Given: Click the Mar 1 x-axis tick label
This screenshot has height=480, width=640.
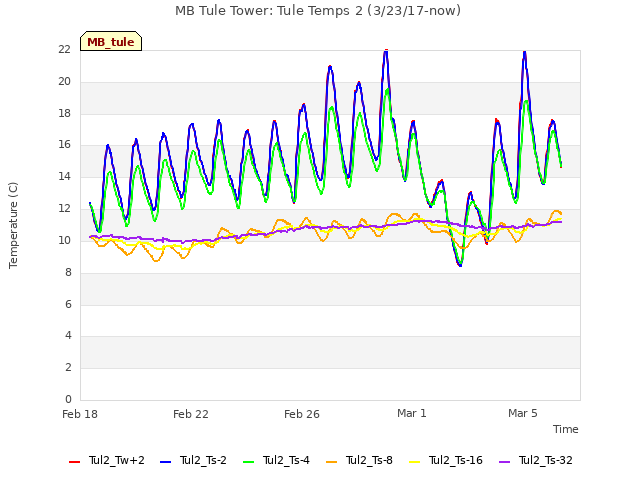Looking at the screenshot, I should tap(412, 413).
